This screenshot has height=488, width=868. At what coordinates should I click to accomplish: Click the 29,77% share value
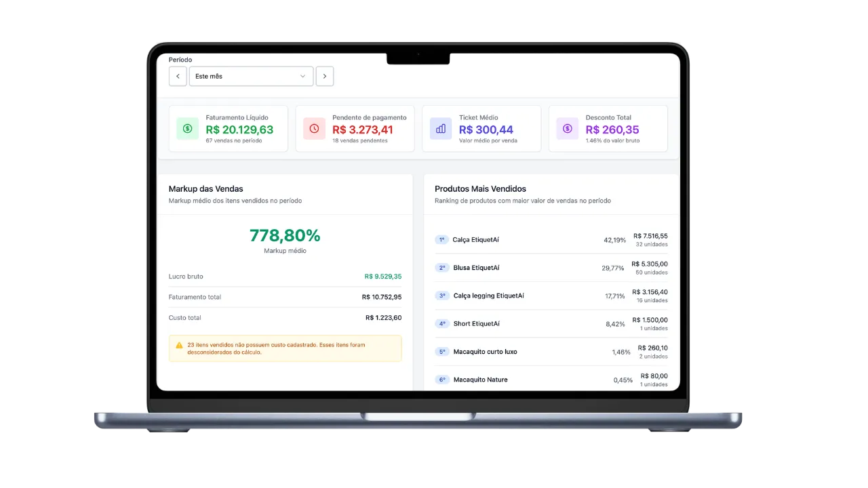pyautogui.click(x=613, y=268)
